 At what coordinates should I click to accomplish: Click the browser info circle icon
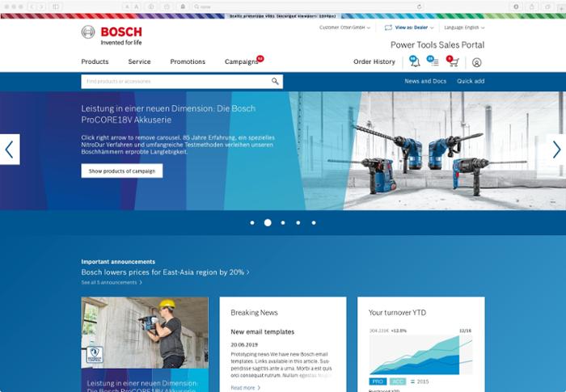[x=151, y=6]
